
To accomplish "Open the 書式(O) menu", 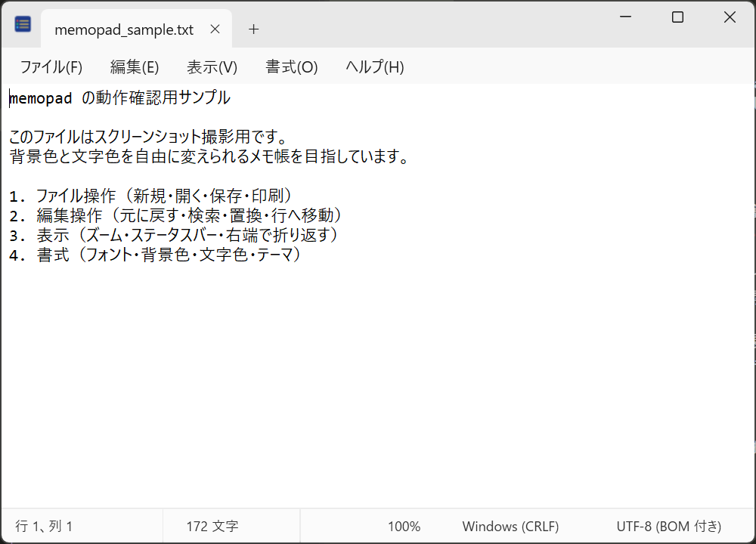I will [292, 67].
